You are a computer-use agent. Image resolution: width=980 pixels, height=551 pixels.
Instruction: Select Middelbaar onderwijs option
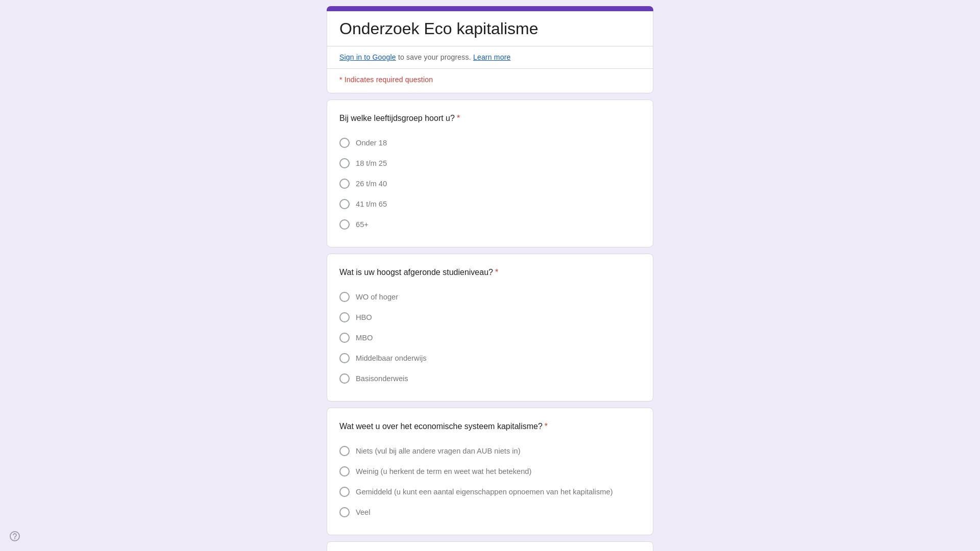click(345, 358)
